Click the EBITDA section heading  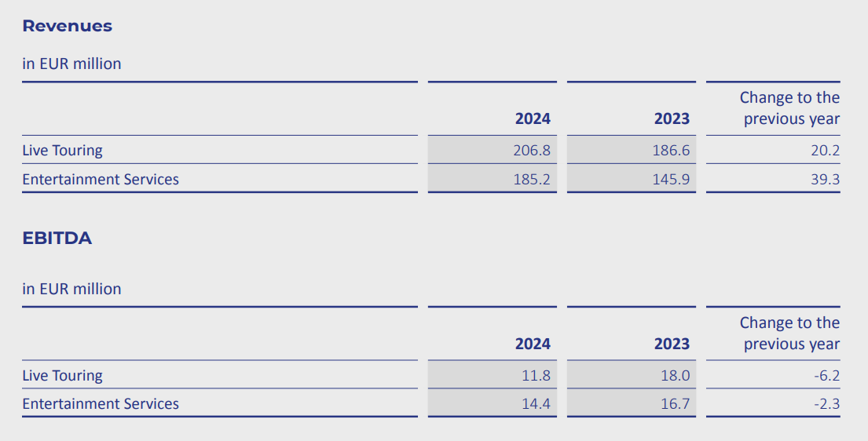point(57,239)
